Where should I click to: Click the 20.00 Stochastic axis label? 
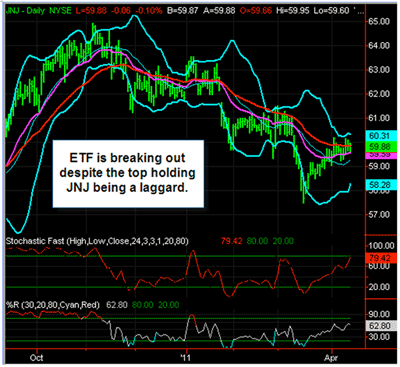(x=379, y=287)
